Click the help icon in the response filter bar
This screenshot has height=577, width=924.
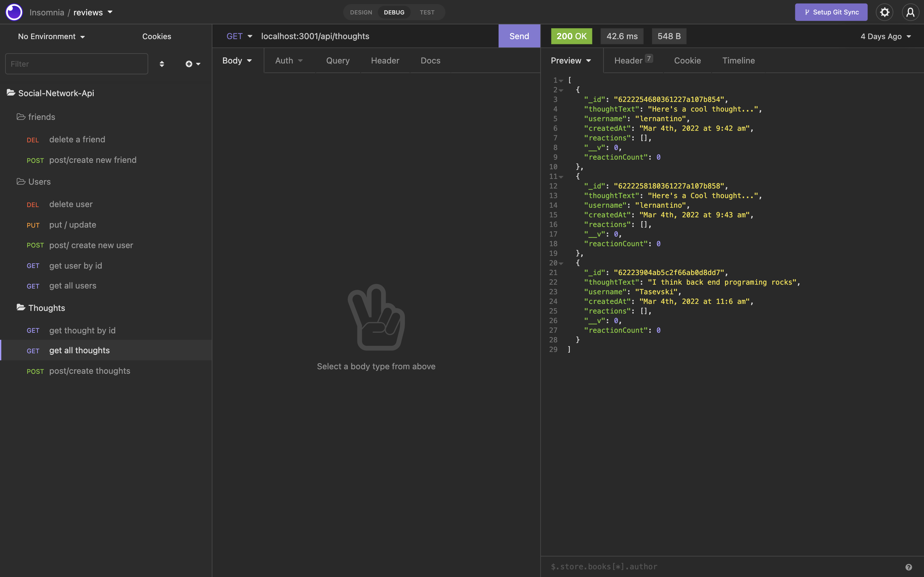(911, 566)
